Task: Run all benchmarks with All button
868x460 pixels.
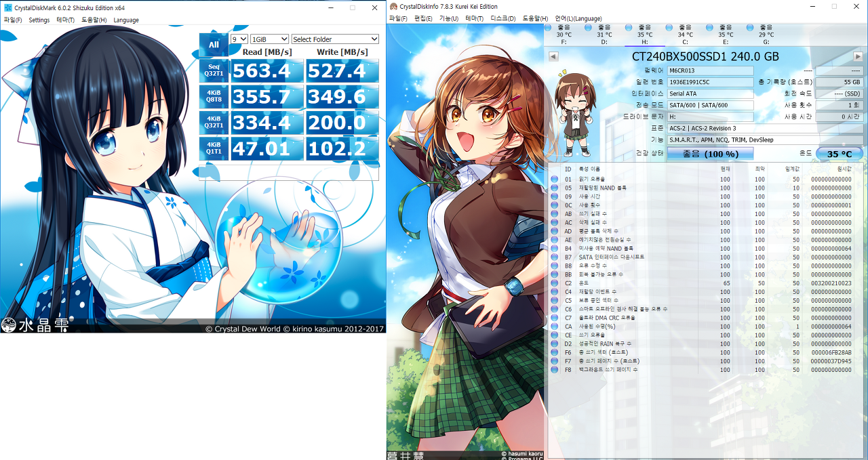Action: tap(214, 45)
